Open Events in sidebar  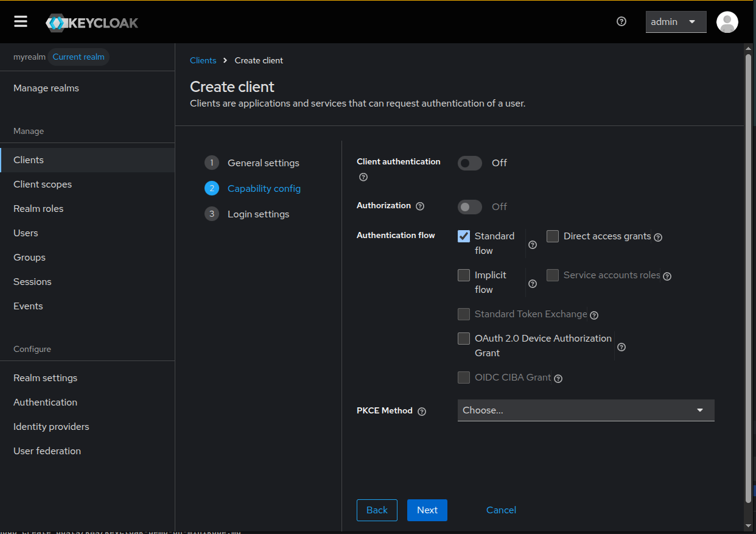(88, 306)
